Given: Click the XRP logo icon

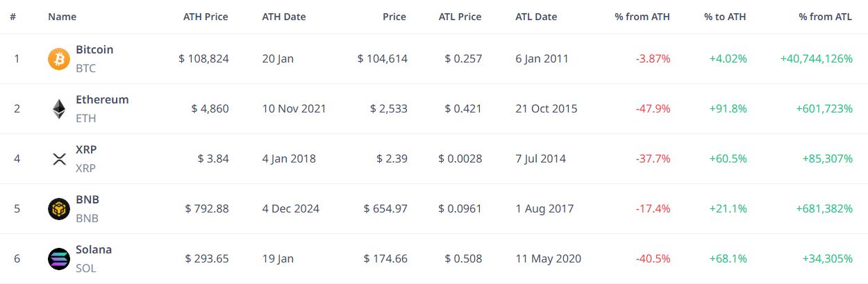Looking at the screenshot, I should coord(59,159).
